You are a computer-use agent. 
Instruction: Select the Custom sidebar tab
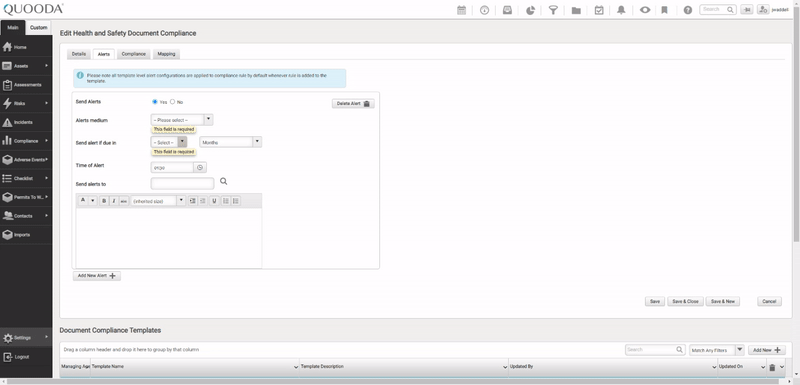tap(38, 28)
